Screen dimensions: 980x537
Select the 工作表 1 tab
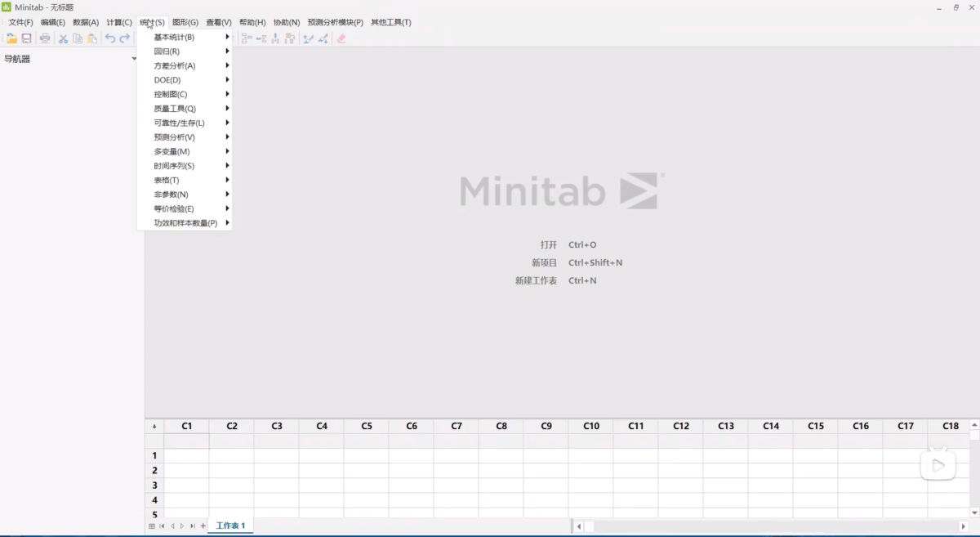click(x=230, y=526)
